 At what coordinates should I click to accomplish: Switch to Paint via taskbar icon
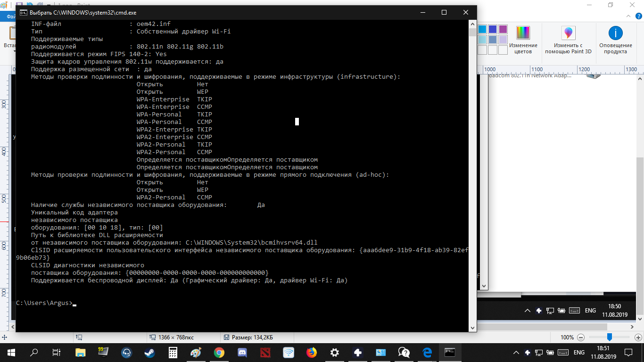point(196,352)
